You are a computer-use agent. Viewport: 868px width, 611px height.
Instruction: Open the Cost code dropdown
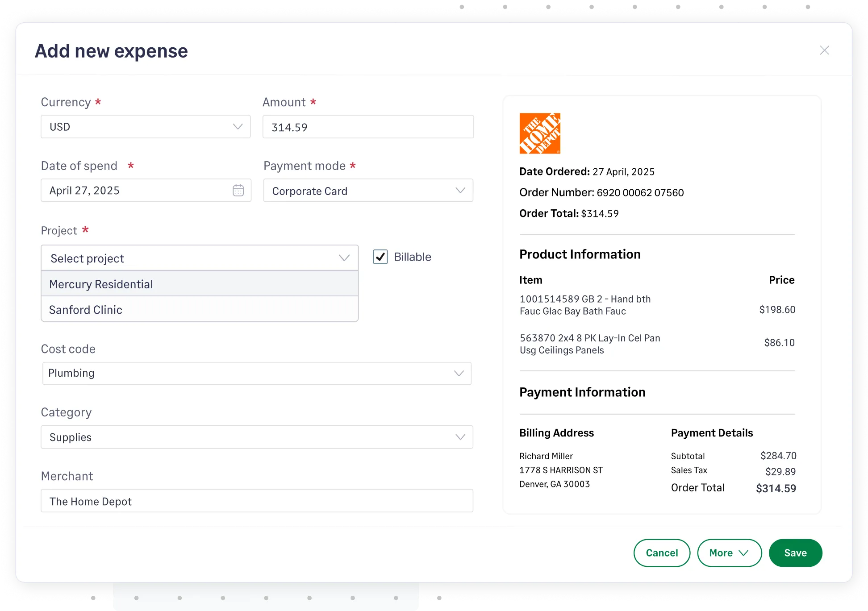tap(256, 373)
